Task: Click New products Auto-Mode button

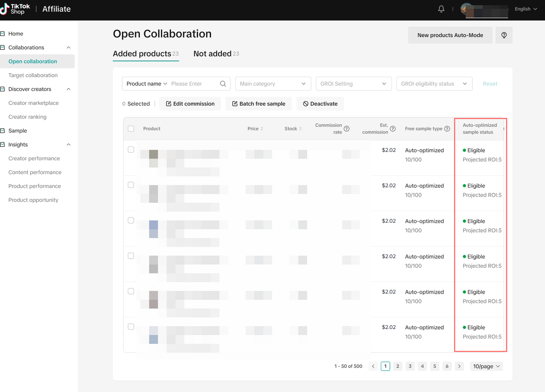Action: (x=450, y=35)
